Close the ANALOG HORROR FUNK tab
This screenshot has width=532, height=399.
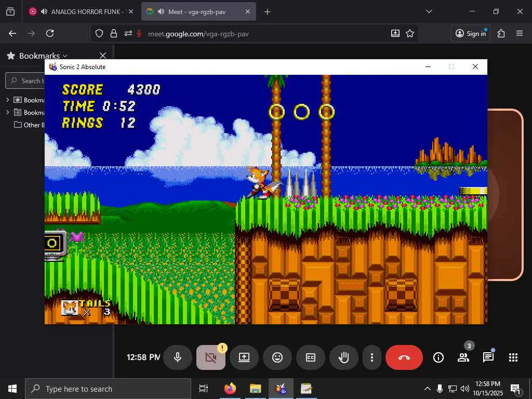(x=131, y=11)
